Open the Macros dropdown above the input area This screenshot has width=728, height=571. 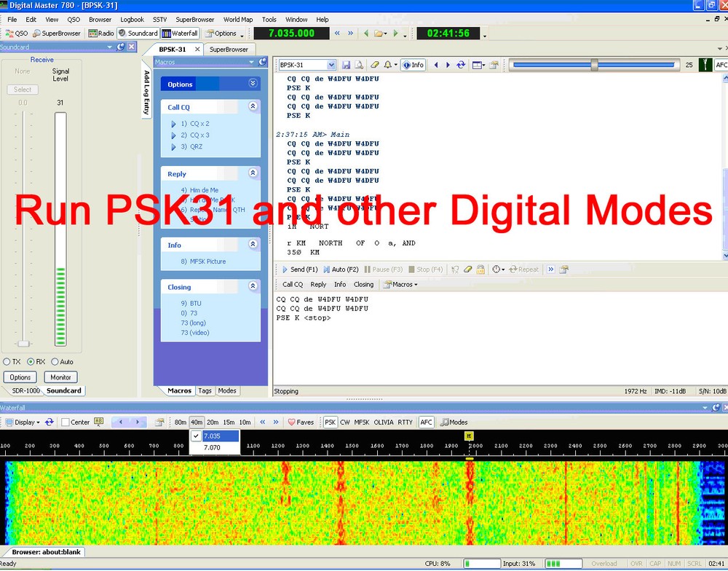click(399, 284)
